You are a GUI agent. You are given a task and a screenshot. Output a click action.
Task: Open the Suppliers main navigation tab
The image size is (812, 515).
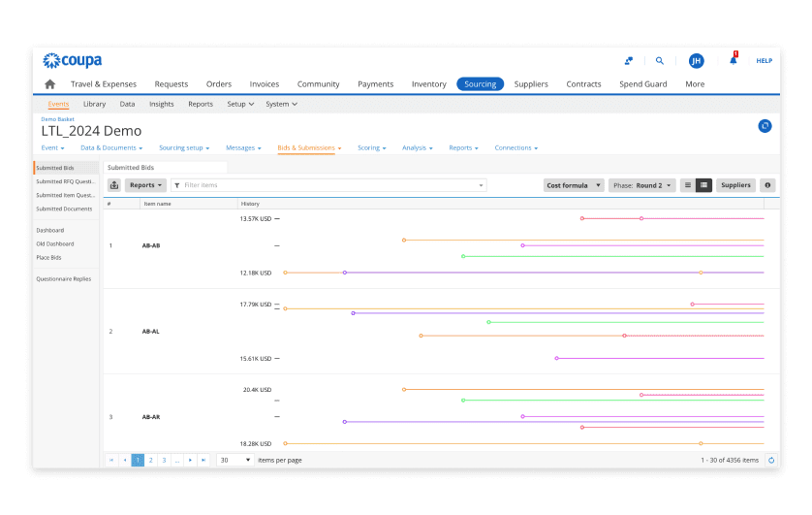(x=531, y=84)
